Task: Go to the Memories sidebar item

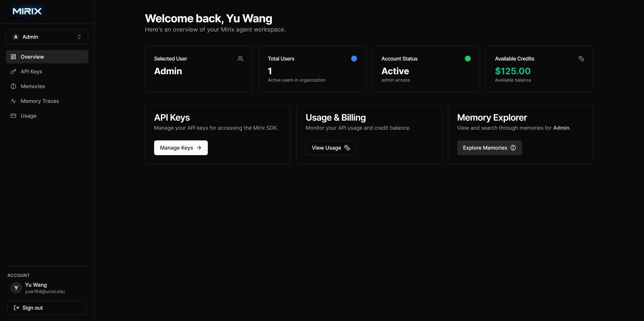Action: click(x=33, y=86)
